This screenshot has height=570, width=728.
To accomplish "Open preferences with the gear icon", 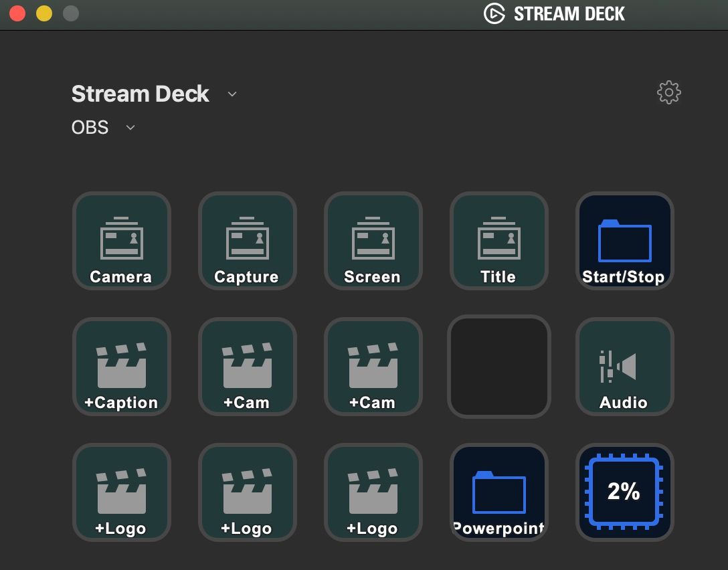I will click(668, 93).
